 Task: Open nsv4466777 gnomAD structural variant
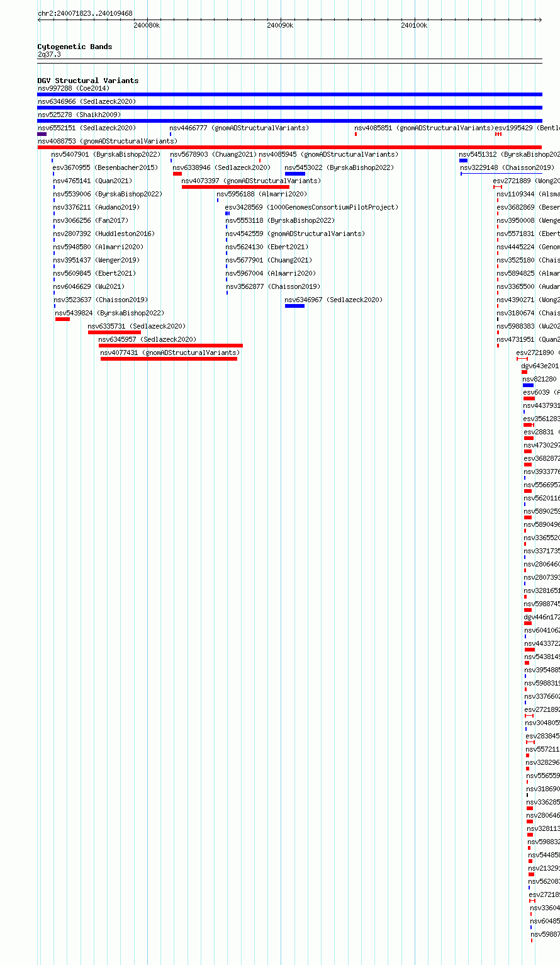(x=239, y=128)
